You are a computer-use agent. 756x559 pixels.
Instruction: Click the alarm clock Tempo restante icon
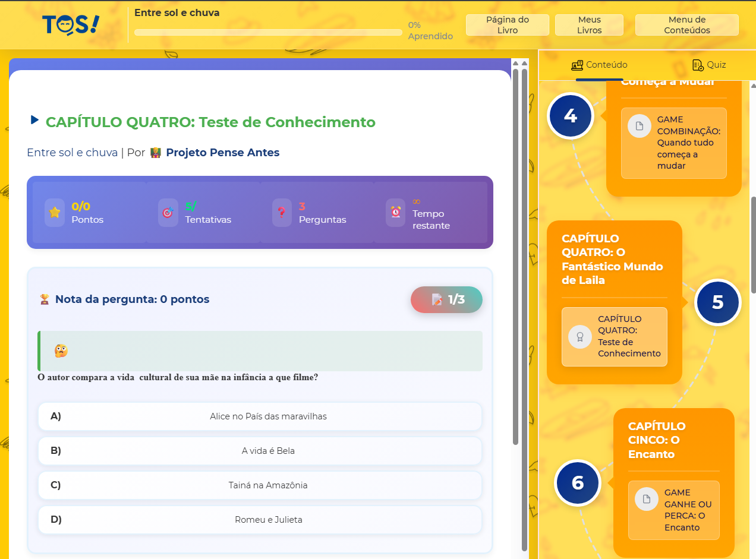click(395, 213)
